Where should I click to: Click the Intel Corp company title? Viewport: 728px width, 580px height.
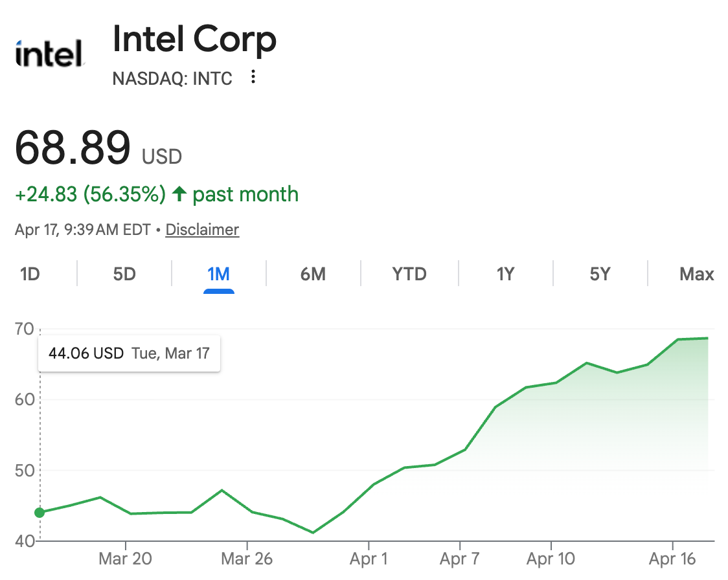point(194,40)
